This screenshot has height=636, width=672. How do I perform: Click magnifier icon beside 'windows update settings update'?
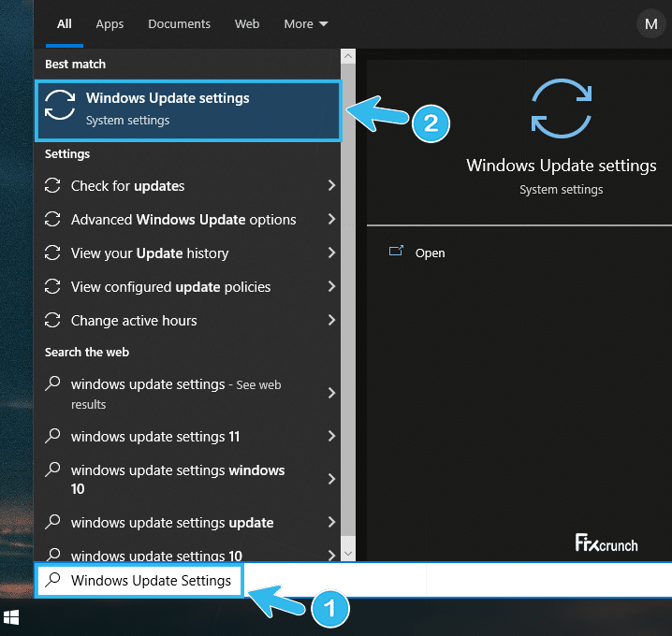pos(52,522)
